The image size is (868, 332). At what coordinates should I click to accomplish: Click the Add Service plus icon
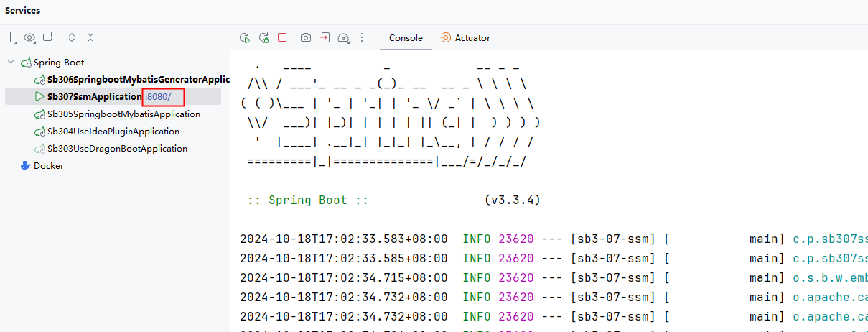point(11,37)
